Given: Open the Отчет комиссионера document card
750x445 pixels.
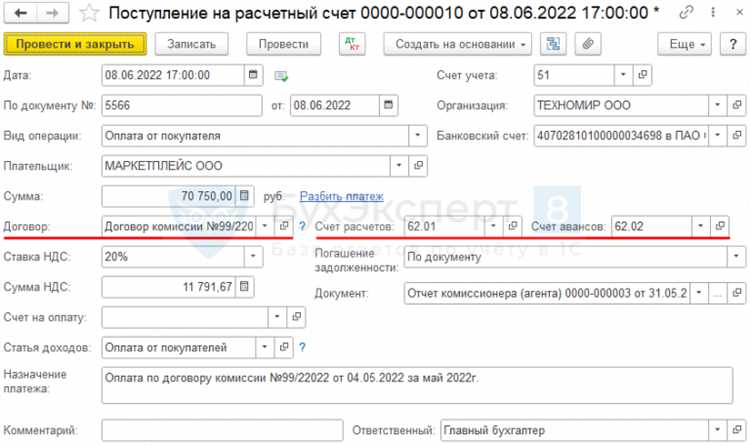Looking at the screenshot, I should coord(737,292).
